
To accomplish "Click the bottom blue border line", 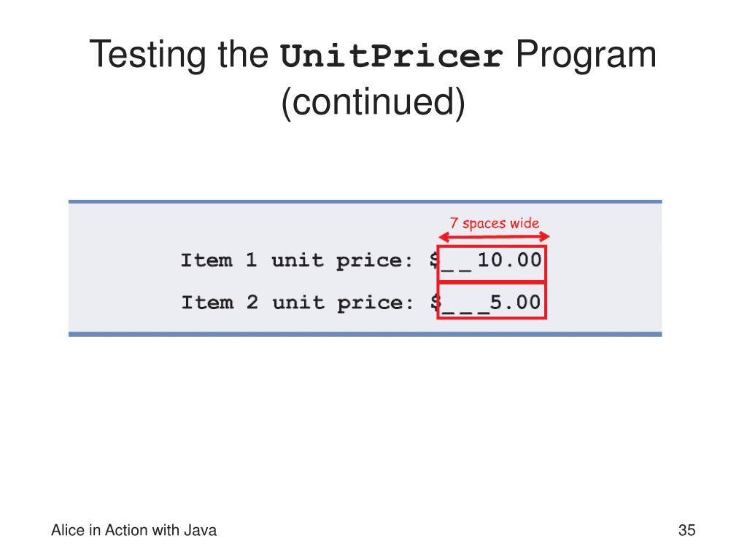I will point(365,334).
